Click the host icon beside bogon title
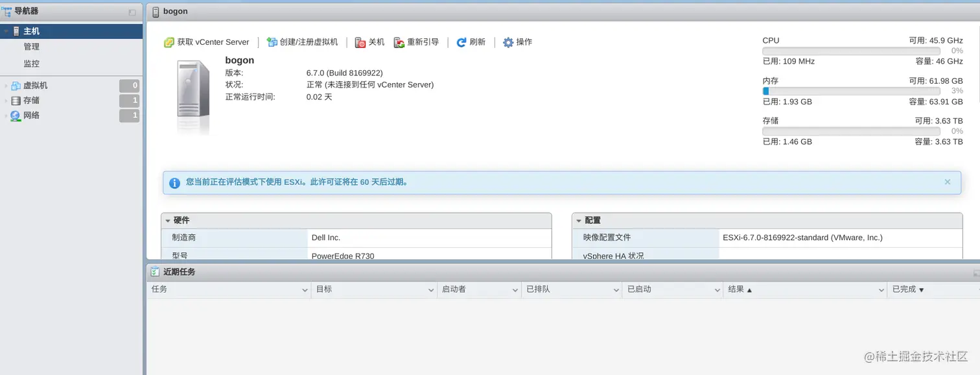The height and width of the screenshot is (375, 980). (156, 12)
